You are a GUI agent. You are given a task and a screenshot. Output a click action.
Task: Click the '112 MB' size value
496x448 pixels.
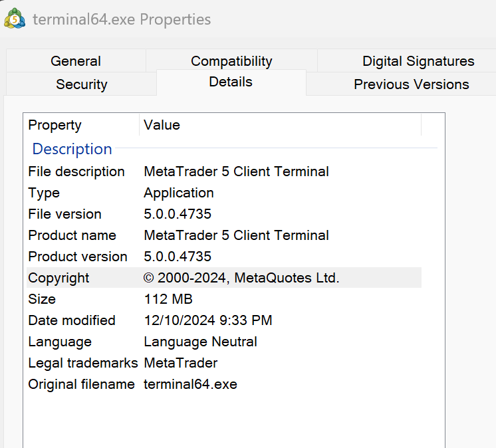tap(168, 299)
